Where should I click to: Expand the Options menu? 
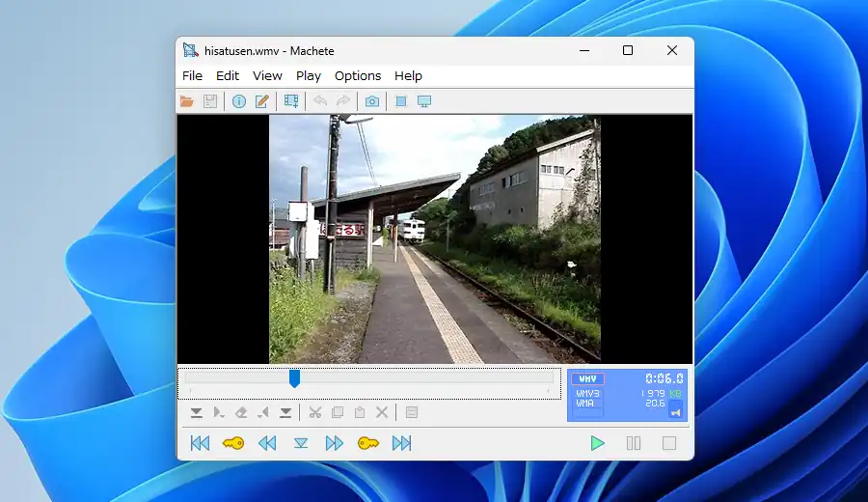tap(358, 75)
